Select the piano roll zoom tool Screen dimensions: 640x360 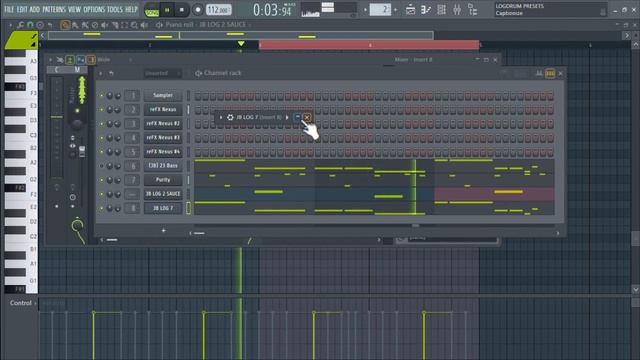coord(134,25)
